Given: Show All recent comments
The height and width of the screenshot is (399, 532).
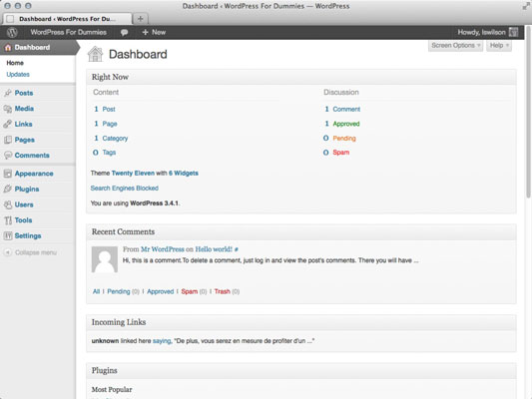Looking at the screenshot, I should (97, 291).
